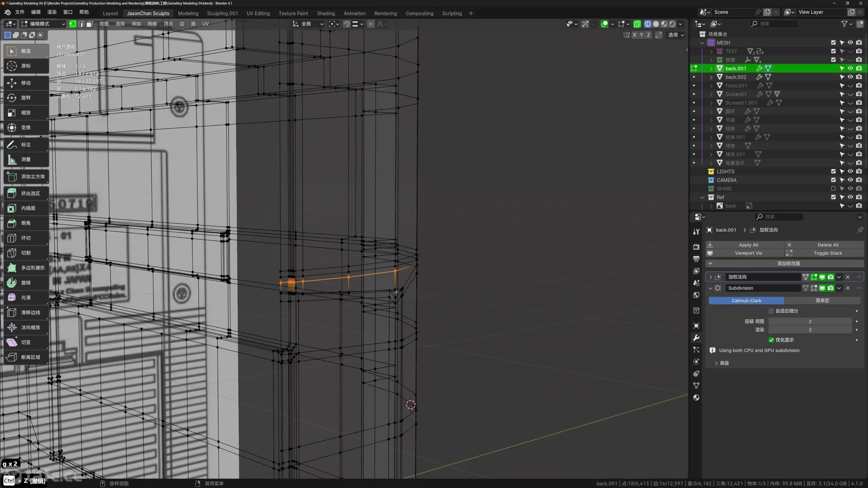The width and height of the screenshot is (868, 488).
Task: Enable the SPARE collection checkbox
Action: tap(833, 188)
